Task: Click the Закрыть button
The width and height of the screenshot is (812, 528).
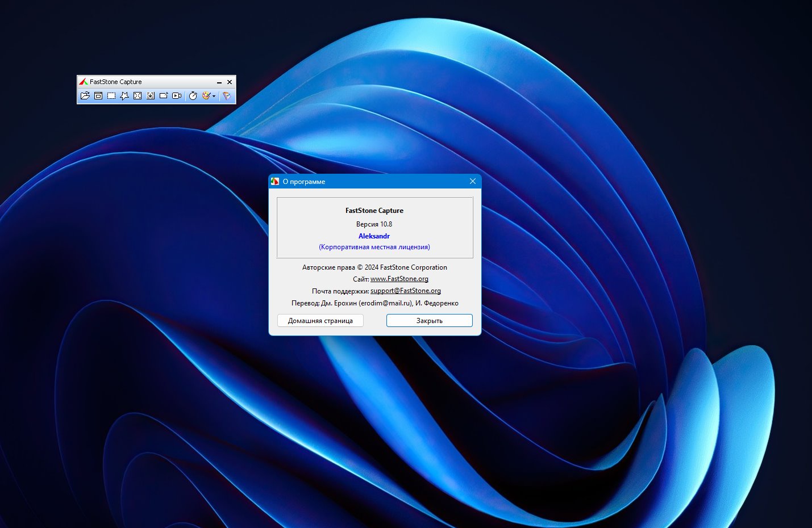Action: (430, 321)
